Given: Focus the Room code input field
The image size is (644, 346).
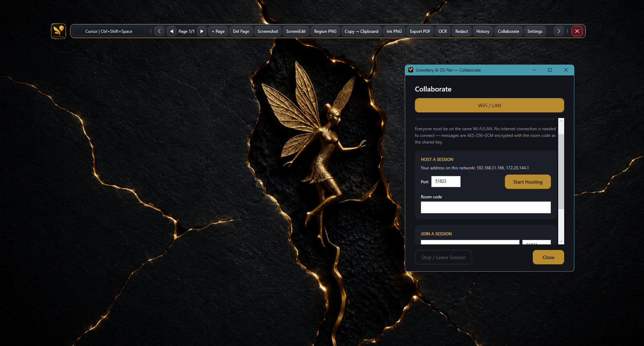Looking at the screenshot, I should coord(486,207).
